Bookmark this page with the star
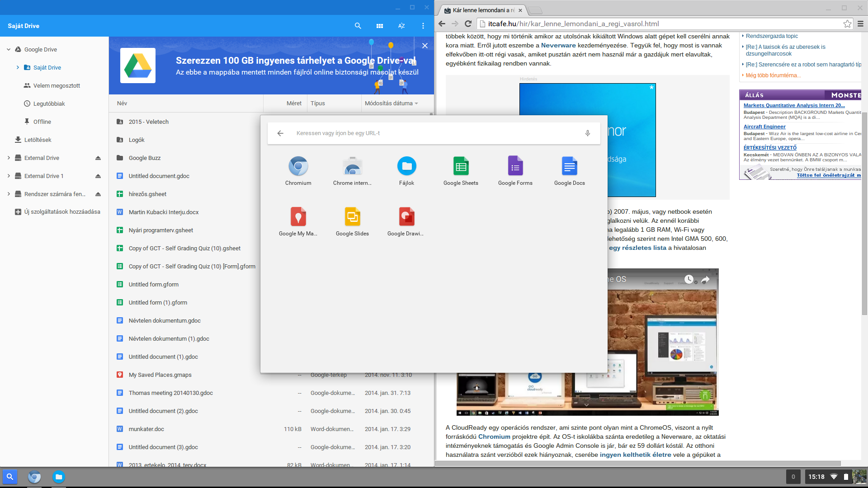Viewport: 868px width, 488px height. pyautogui.click(x=847, y=23)
